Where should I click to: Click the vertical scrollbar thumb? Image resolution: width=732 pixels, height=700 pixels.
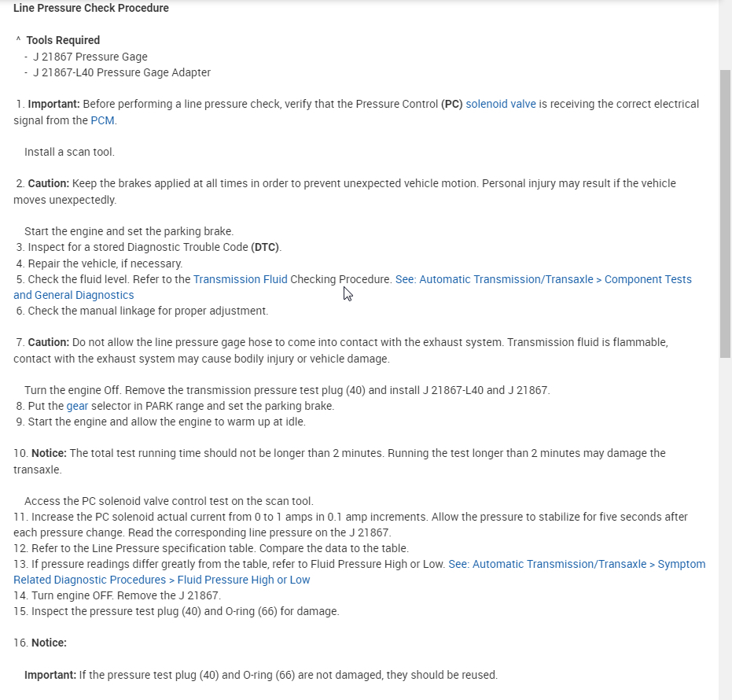(x=725, y=212)
